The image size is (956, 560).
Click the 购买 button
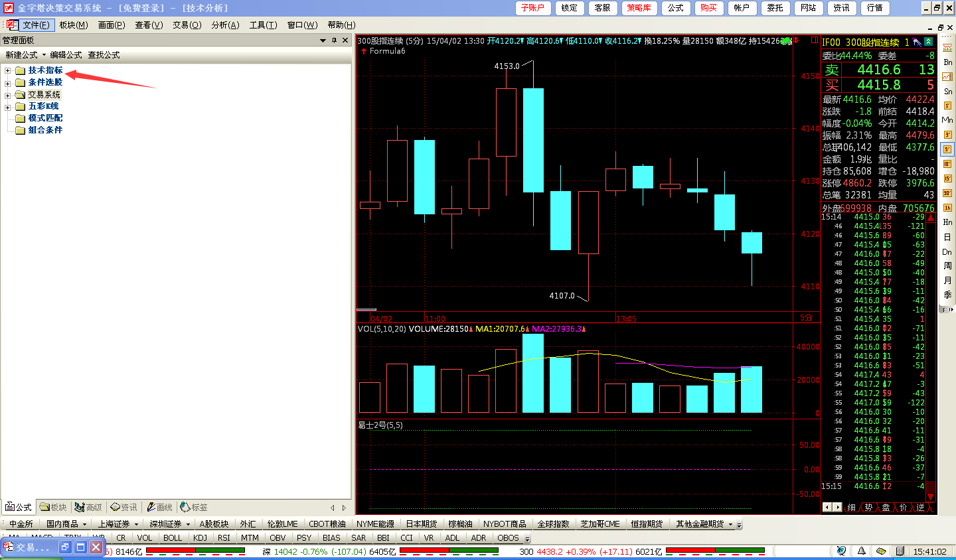(x=709, y=8)
